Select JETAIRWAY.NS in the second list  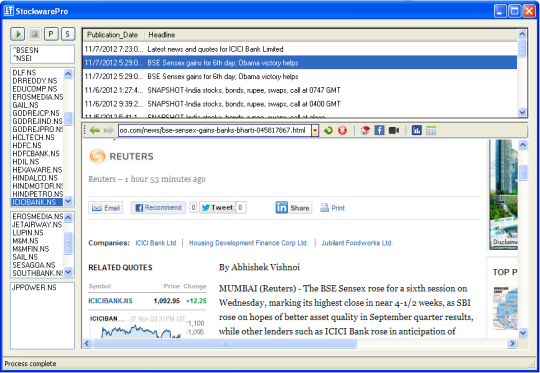pyautogui.click(x=37, y=225)
